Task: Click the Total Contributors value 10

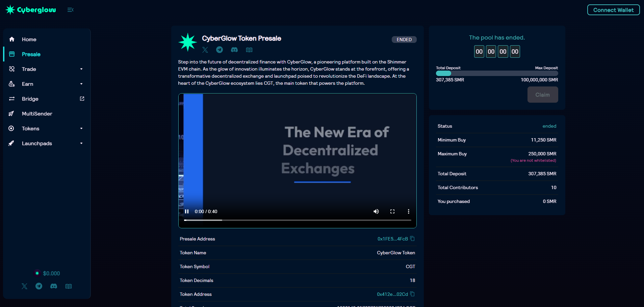Action: tap(554, 187)
